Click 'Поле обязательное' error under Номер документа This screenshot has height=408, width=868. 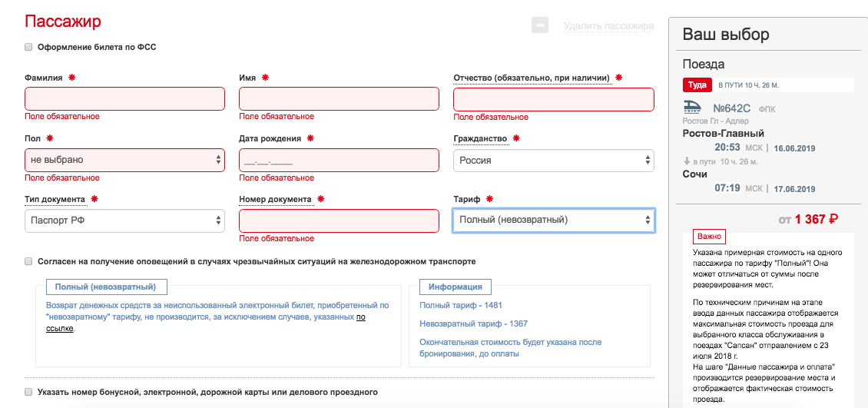(x=277, y=239)
